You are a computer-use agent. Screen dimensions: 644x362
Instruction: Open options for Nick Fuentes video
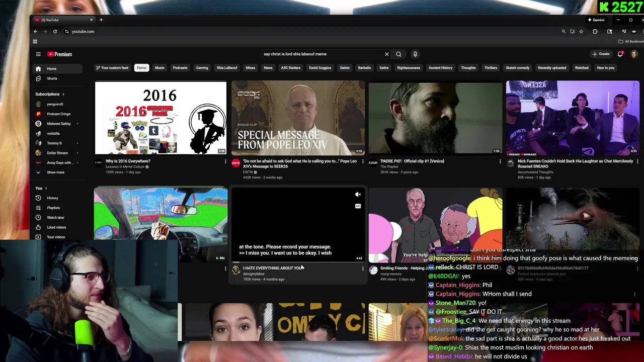(637, 161)
